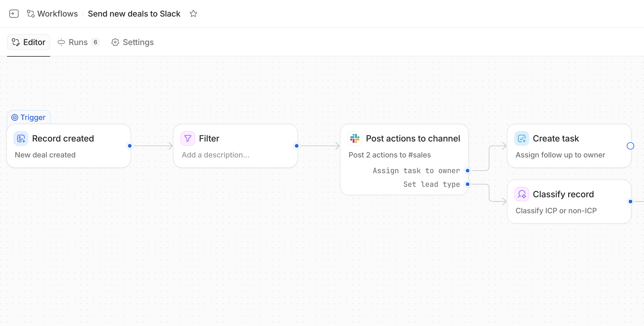Viewport: 644px width, 326px height.
Task: Click the Set lead type output label
Action: (x=431, y=184)
